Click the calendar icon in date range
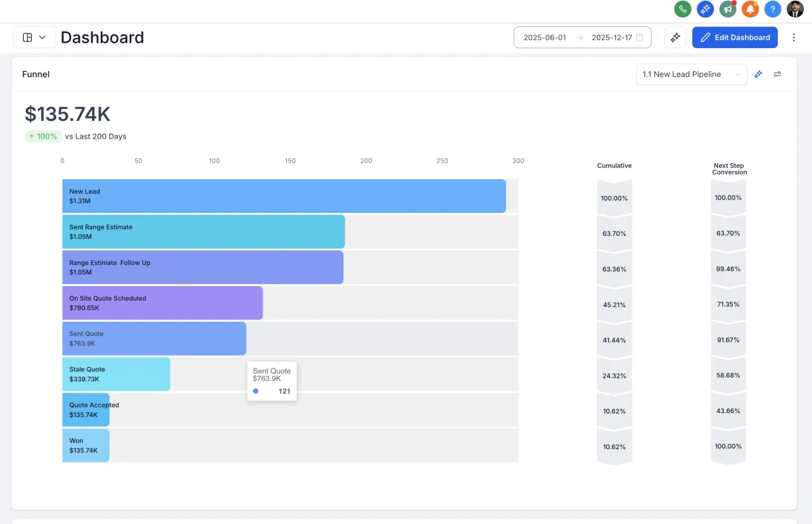The width and height of the screenshot is (812, 524). (x=639, y=38)
